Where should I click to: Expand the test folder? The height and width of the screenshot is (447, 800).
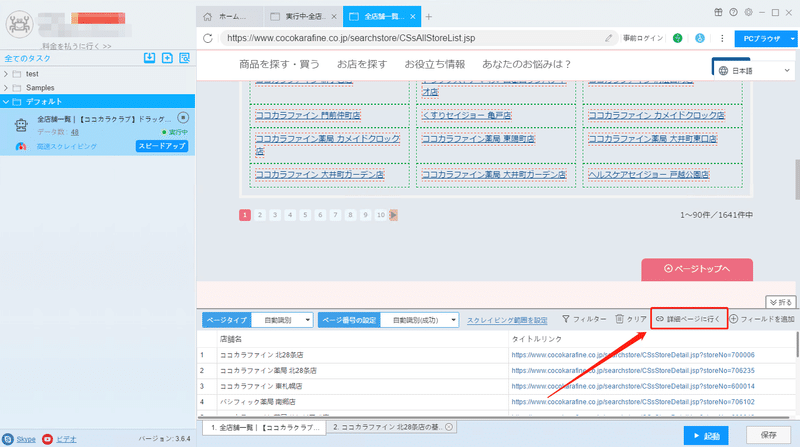pyautogui.click(x=6, y=74)
